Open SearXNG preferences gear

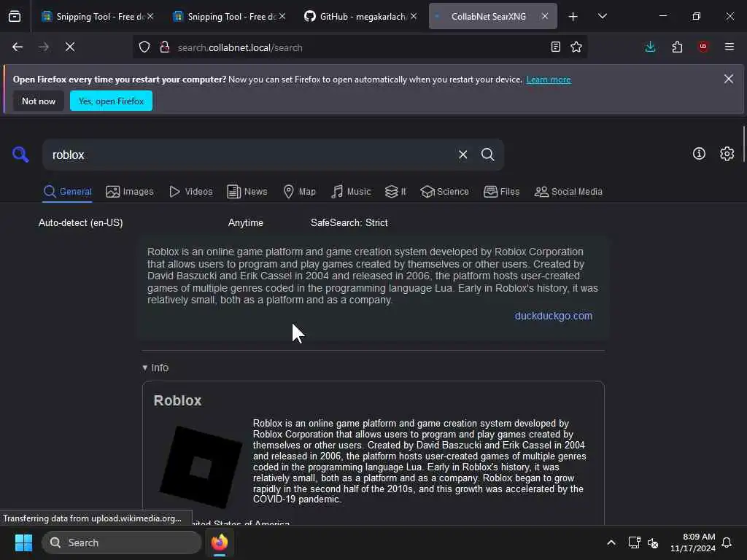(x=727, y=153)
